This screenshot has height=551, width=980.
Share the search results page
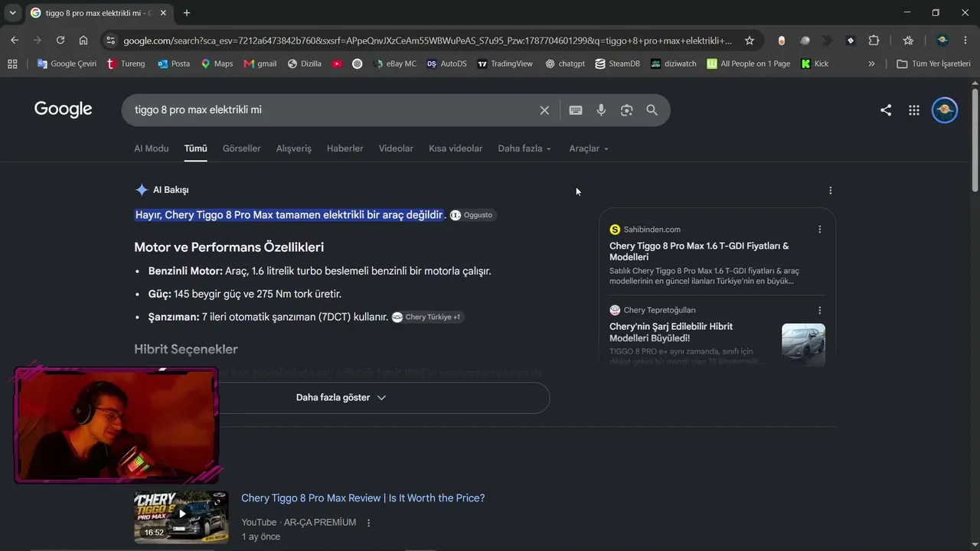(x=886, y=110)
